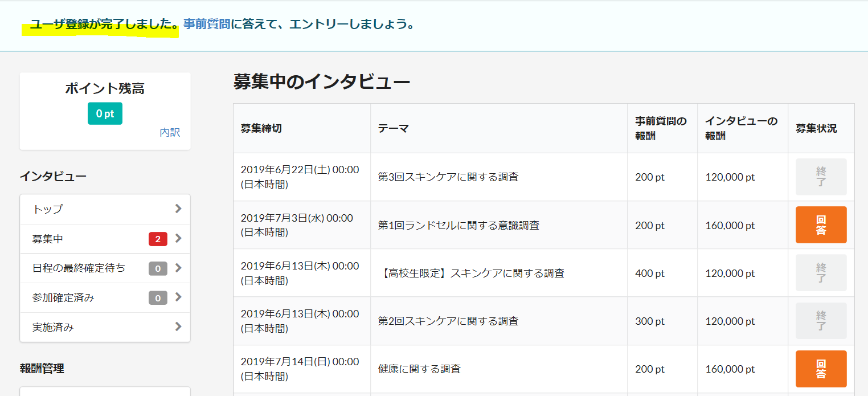Click 終了 button for 第2回スキンケアに関する調査
Image resolution: width=868 pixels, height=396 pixels.
pos(821,321)
